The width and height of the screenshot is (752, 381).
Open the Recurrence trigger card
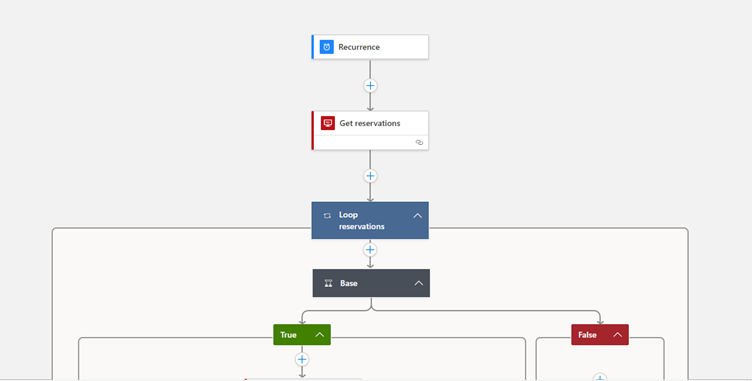point(370,47)
